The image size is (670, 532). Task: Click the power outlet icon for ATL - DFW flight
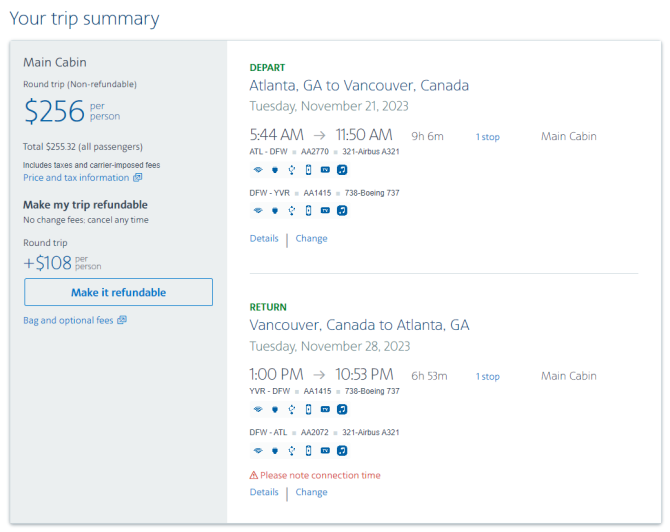(x=275, y=170)
